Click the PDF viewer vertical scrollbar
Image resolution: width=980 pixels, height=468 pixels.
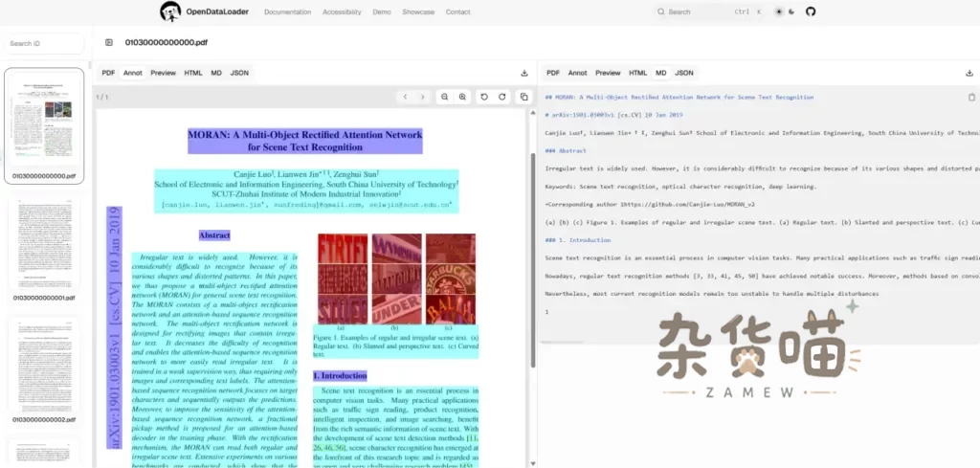coord(532,259)
